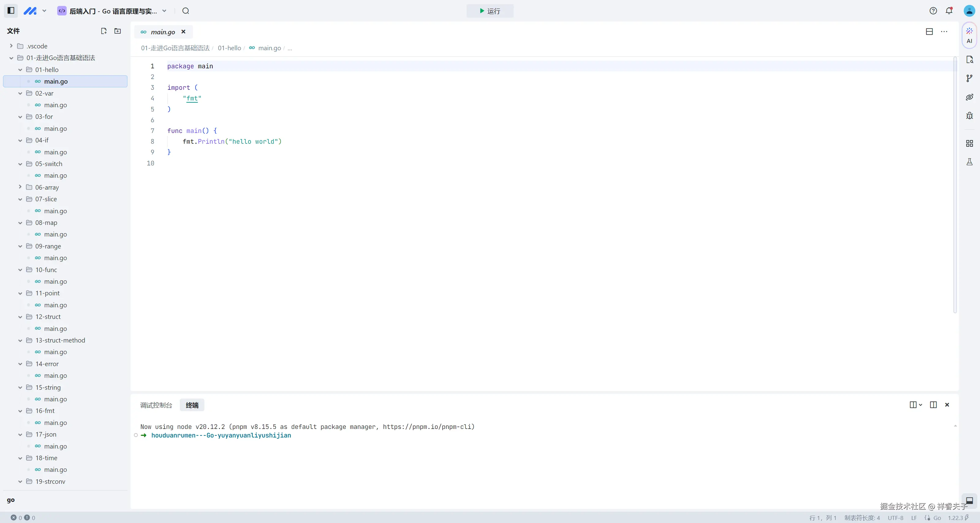Open the extensions grid icon
Screen dimensions: 980x523
coord(969,143)
